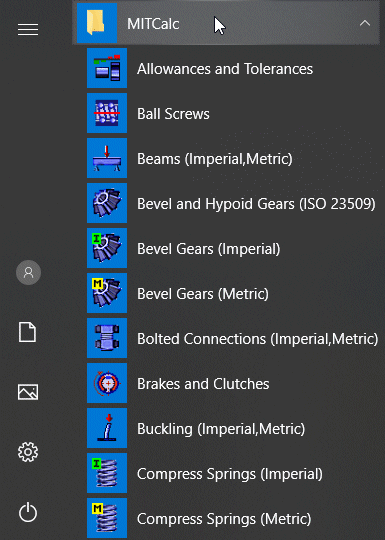Open the Brakes and Clutches icon

(x=107, y=383)
